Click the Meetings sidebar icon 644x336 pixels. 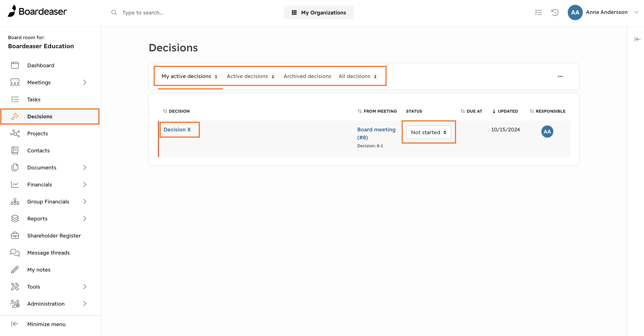(15, 82)
